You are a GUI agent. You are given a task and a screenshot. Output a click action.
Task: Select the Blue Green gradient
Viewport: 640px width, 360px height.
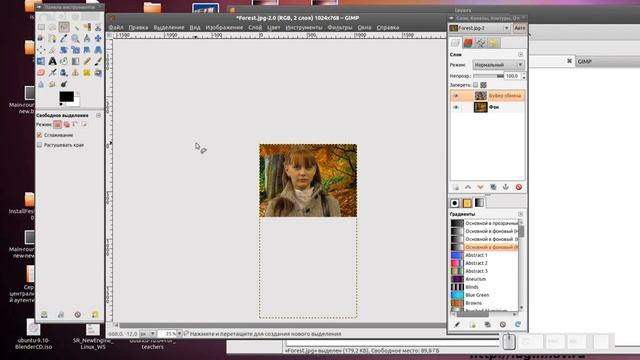coord(484,295)
